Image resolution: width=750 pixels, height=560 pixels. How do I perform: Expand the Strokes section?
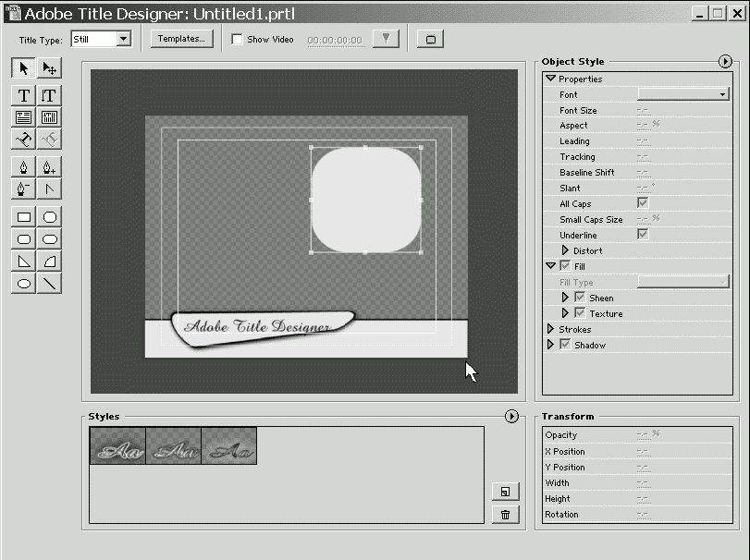pyautogui.click(x=551, y=329)
